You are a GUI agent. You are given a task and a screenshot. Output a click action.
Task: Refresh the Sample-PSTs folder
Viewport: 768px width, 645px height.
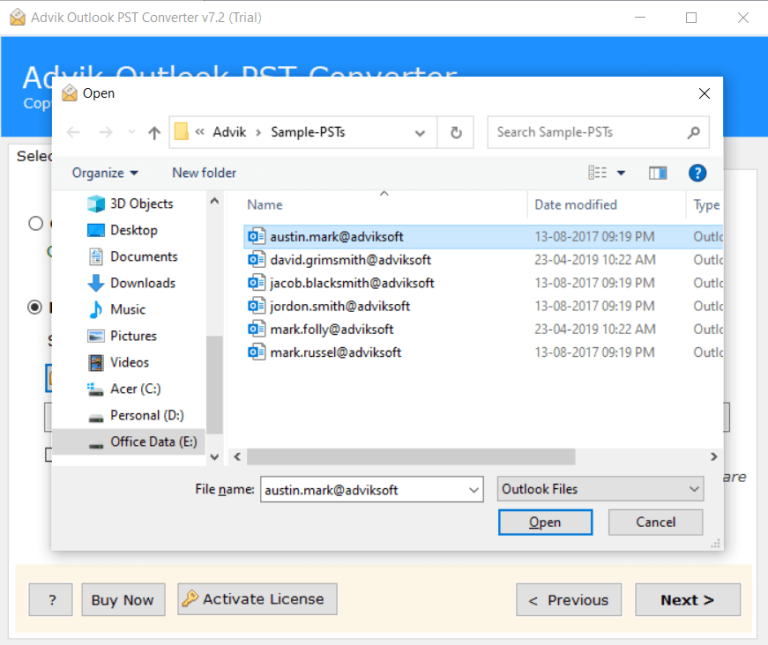point(456,132)
